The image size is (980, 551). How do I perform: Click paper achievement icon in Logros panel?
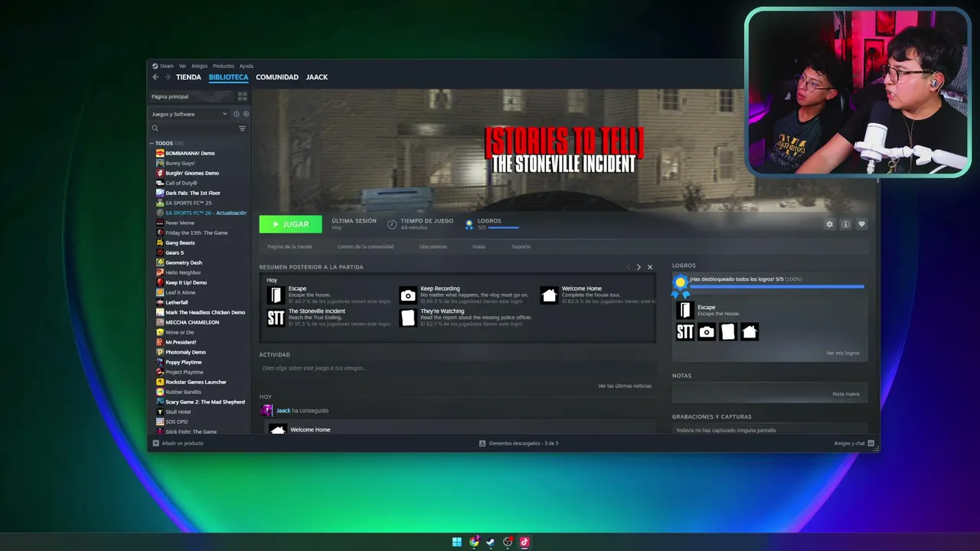point(728,331)
